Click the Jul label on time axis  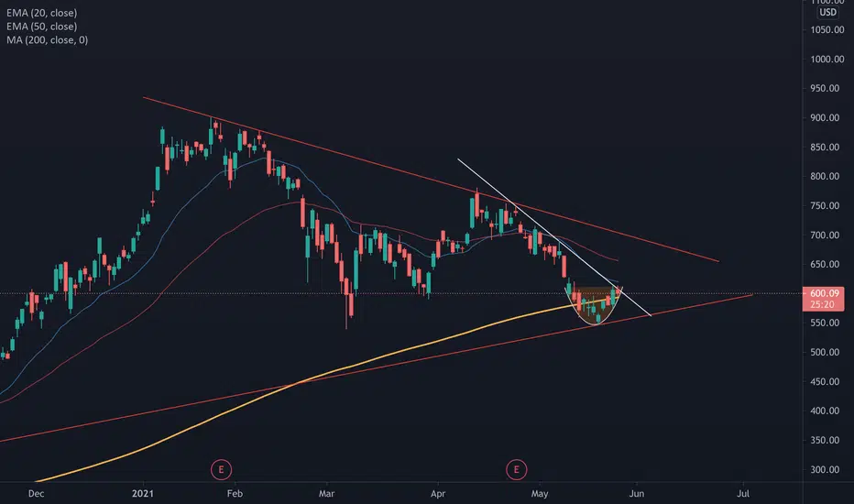tap(743, 494)
